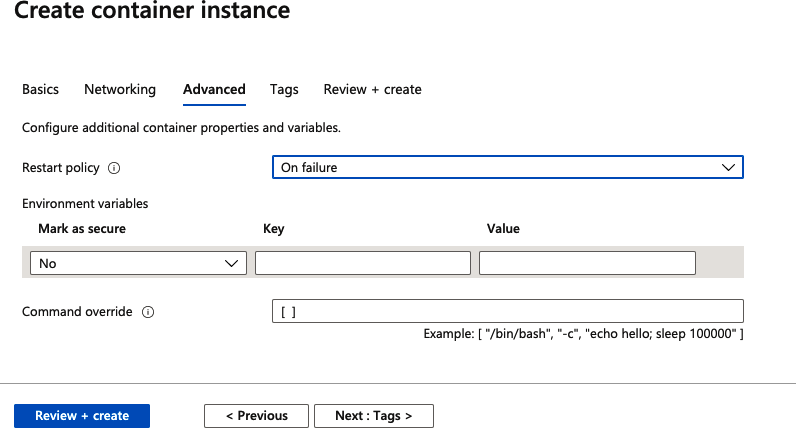The height and width of the screenshot is (428, 796).
Task: Click the command override Example text
Action: pos(583,333)
